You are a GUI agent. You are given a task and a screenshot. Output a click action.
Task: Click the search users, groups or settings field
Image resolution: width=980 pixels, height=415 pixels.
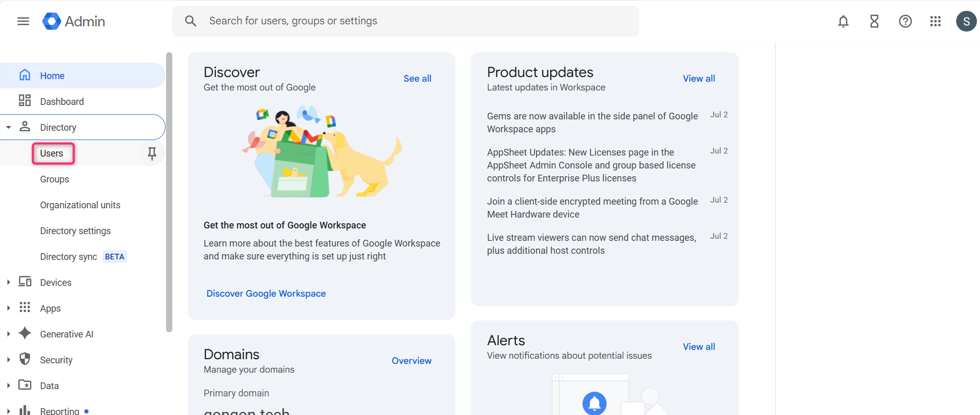click(406, 21)
